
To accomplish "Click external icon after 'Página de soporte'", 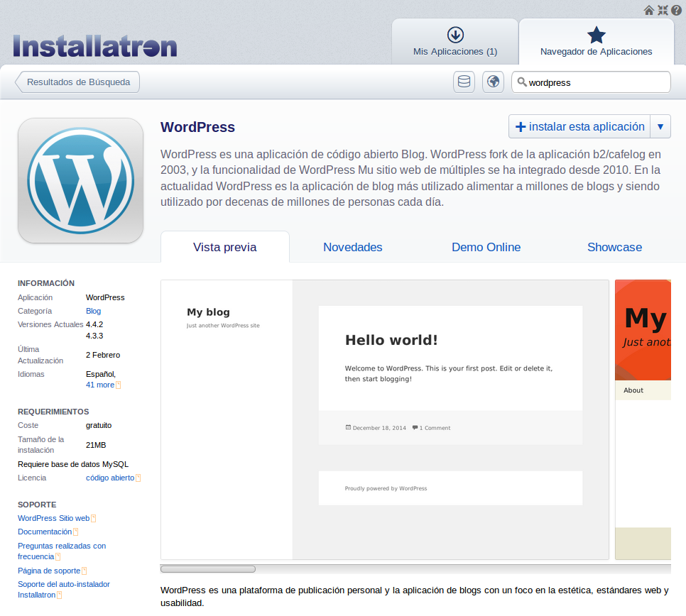I will coord(85,571).
